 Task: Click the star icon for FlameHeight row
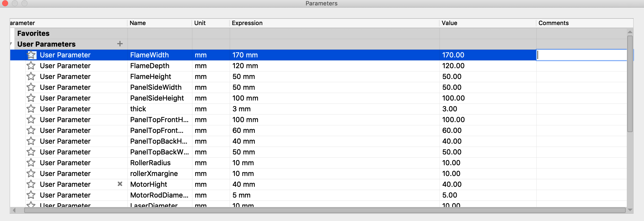(31, 76)
